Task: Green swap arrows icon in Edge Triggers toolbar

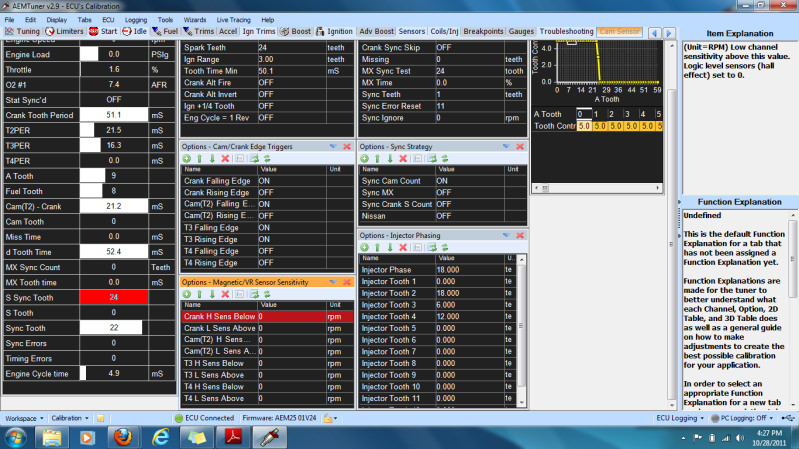Action: pyautogui.click(x=267, y=159)
